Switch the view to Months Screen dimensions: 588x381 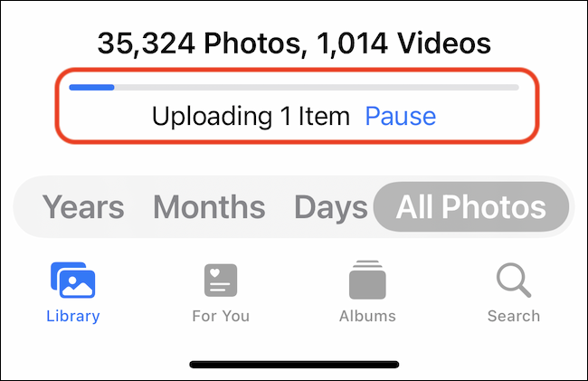pyautogui.click(x=209, y=206)
